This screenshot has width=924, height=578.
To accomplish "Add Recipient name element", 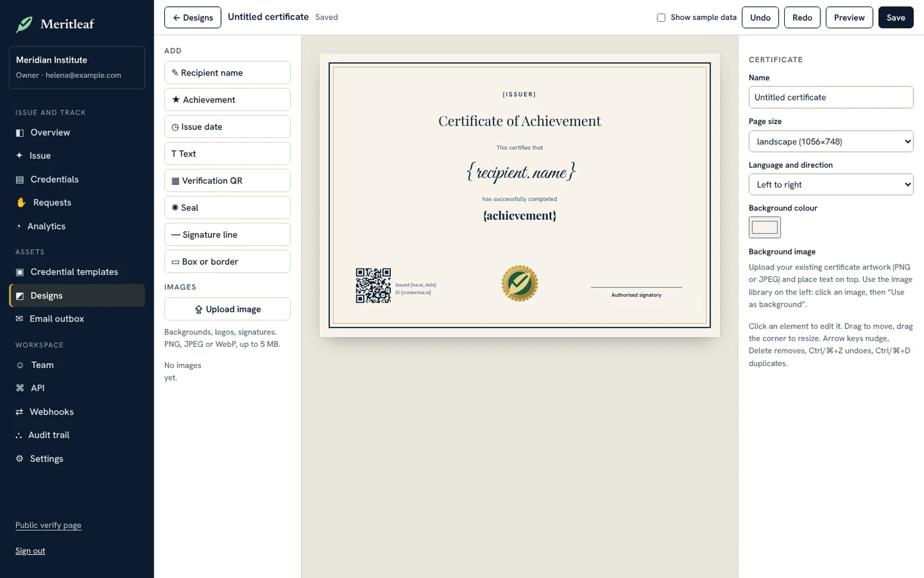I will tap(227, 73).
